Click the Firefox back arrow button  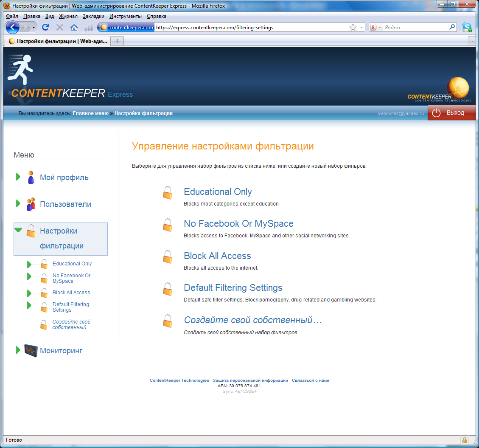click(x=13, y=28)
